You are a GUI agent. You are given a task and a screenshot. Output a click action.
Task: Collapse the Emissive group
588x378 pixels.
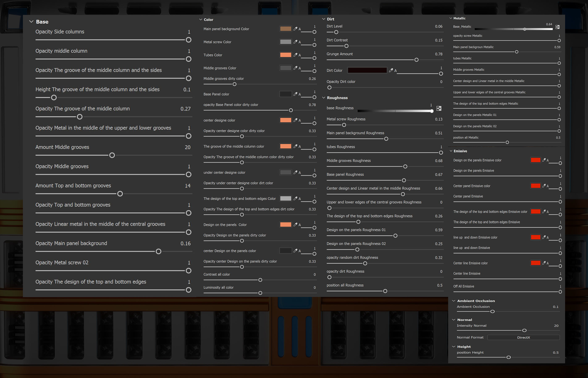[451, 151]
